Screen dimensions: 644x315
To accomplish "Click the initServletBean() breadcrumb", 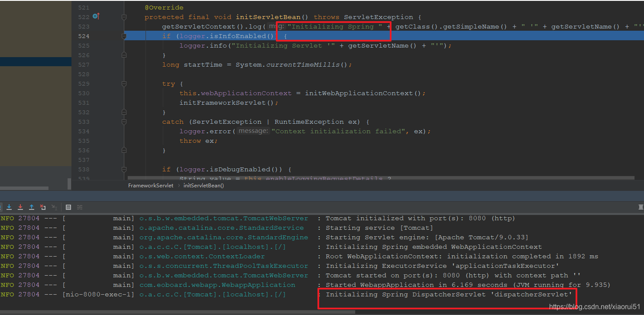I will click(x=204, y=185).
